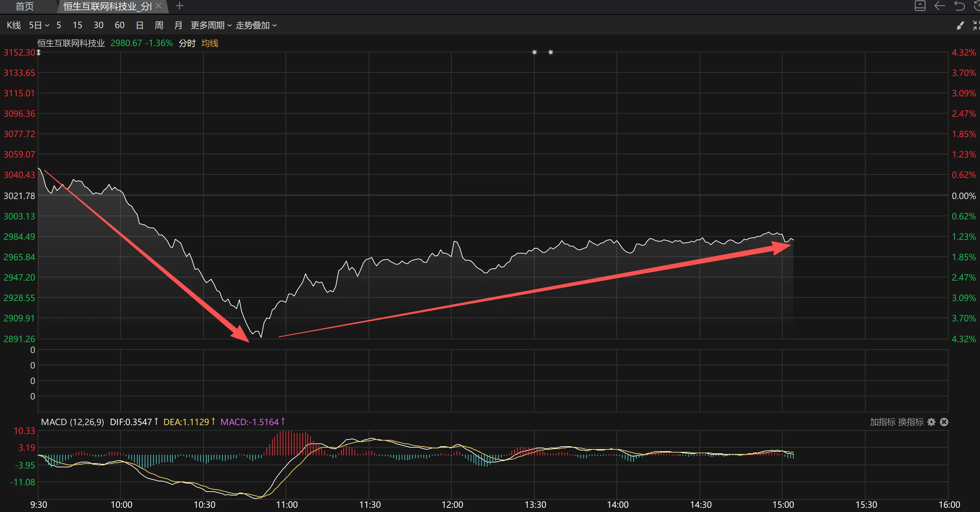This screenshot has width=980, height=512.
Task: Switch to K线 chart mode
Action: point(14,25)
